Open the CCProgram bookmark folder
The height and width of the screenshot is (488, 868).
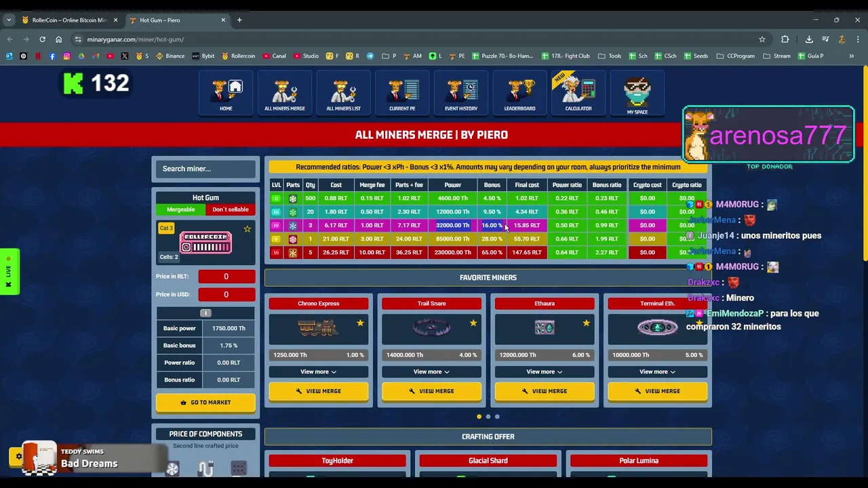click(736, 56)
